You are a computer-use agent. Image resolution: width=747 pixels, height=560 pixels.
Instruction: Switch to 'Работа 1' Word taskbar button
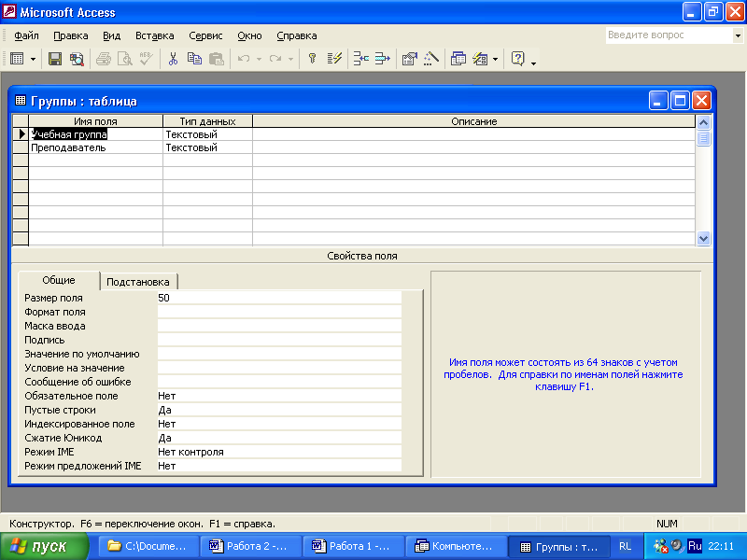[x=355, y=546]
